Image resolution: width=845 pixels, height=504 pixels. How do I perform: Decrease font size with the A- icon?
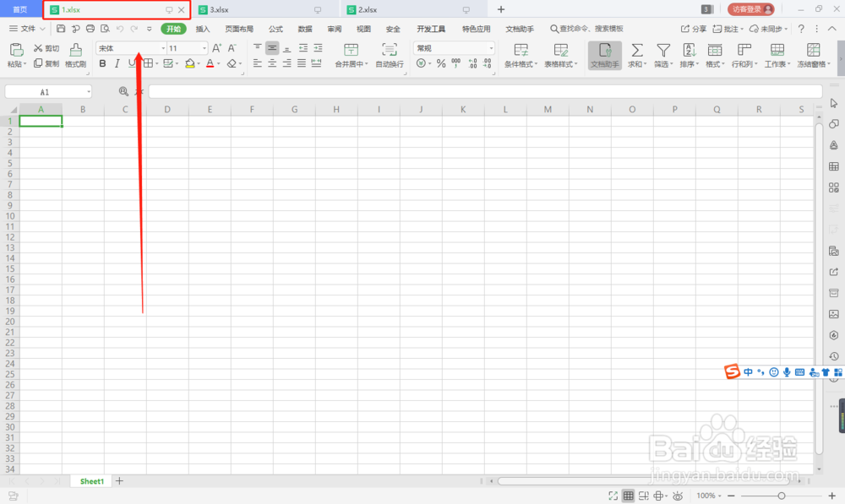(232, 48)
